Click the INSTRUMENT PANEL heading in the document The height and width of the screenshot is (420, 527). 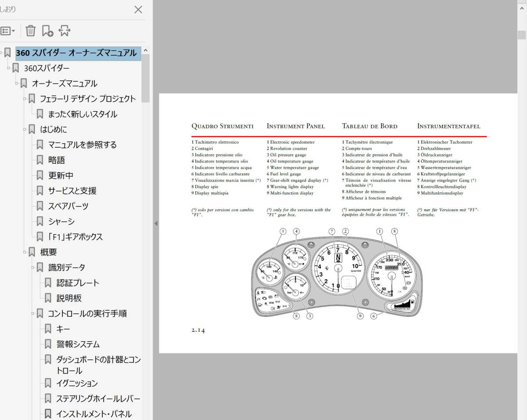pyautogui.click(x=296, y=126)
